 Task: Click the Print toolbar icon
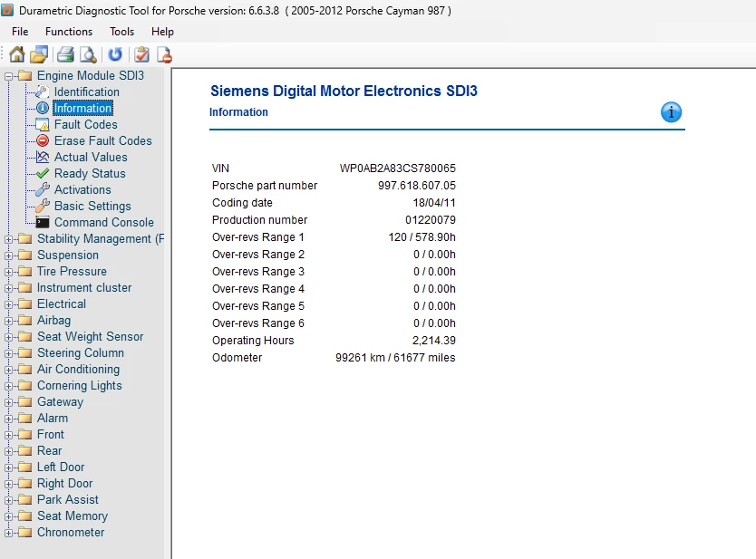[65, 54]
